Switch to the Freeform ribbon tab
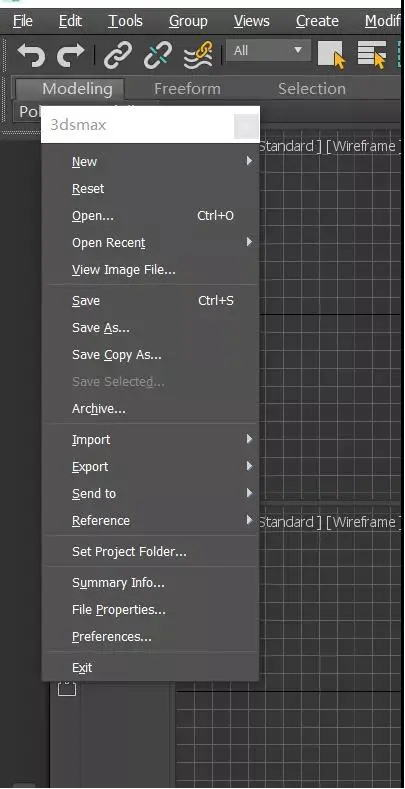The width and height of the screenshot is (405, 789). (187, 89)
